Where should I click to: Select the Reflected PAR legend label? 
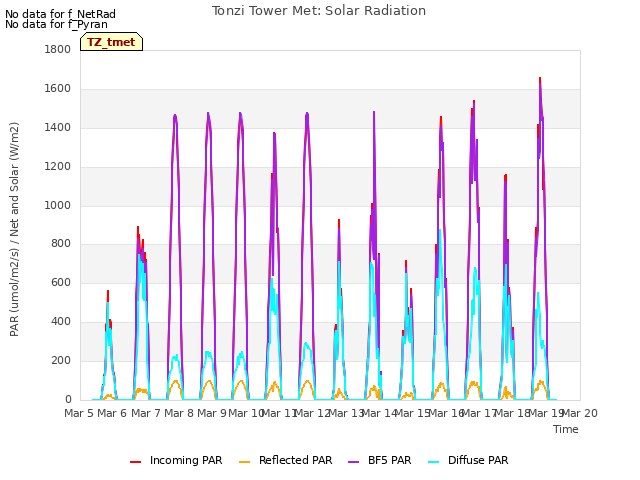[x=296, y=460]
